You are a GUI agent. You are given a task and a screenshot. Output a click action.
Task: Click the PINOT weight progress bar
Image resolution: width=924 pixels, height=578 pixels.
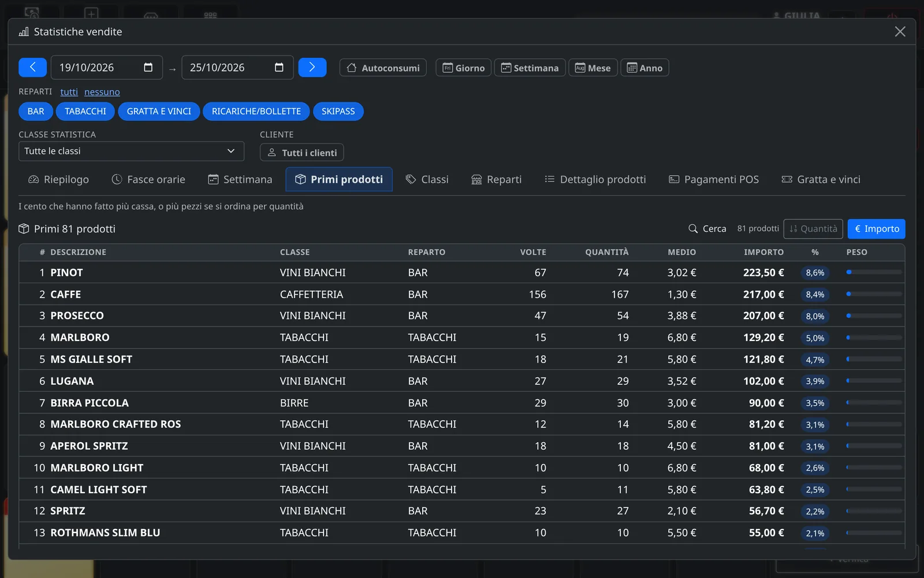[874, 272]
